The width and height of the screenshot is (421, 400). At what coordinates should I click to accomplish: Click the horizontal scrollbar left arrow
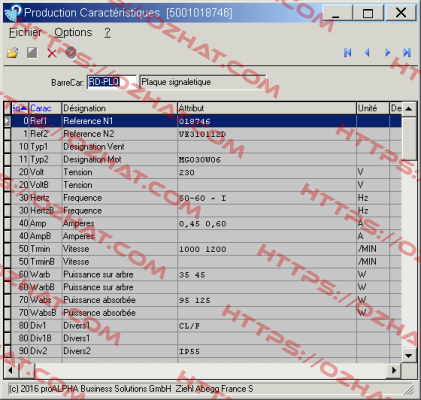[x=11, y=370]
